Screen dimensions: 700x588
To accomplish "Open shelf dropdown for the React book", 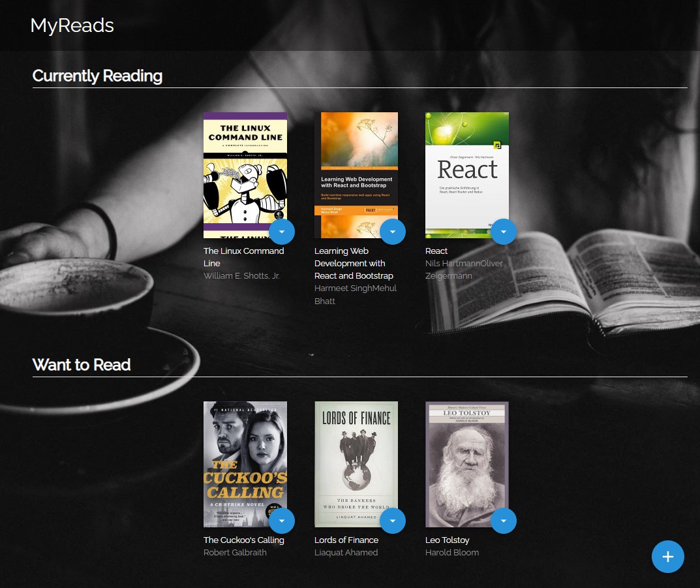I will click(503, 232).
